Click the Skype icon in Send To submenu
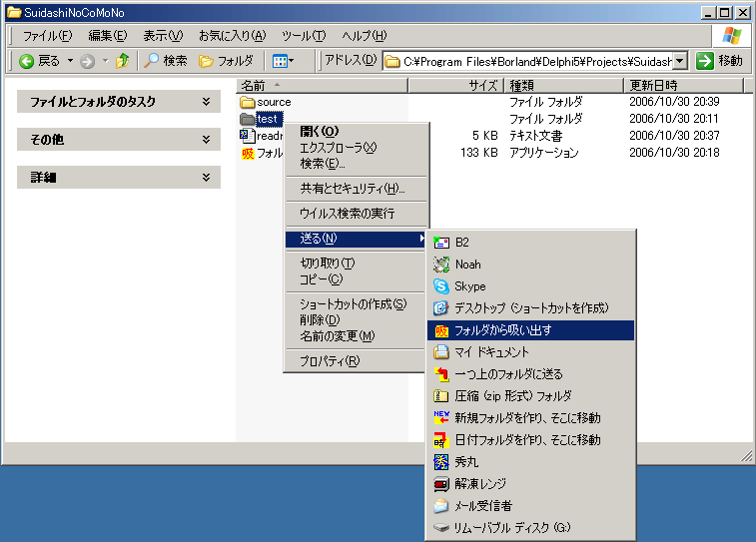Screen dimensions: 756x542 click(441, 286)
